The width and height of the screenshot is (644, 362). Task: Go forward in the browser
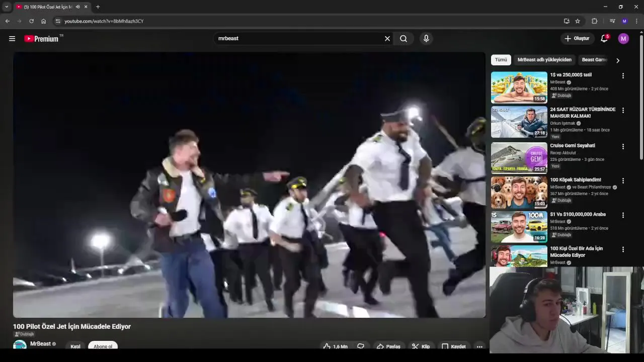click(19, 21)
